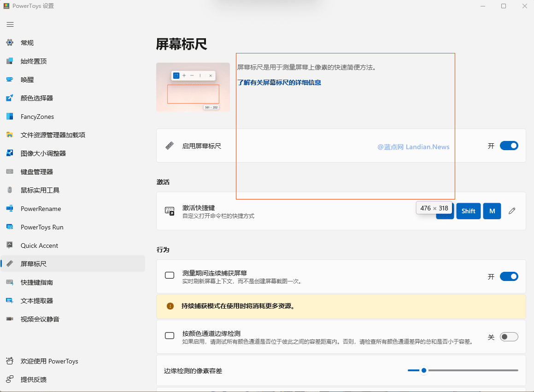Click the Shift key shortcut button
This screenshot has height=392, width=534.
pos(468,211)
